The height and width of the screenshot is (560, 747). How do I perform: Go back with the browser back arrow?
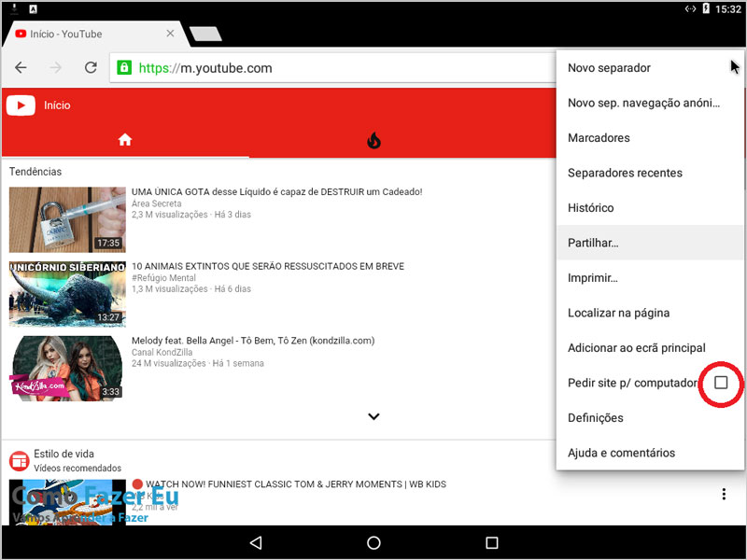click(x=21, y=67)
